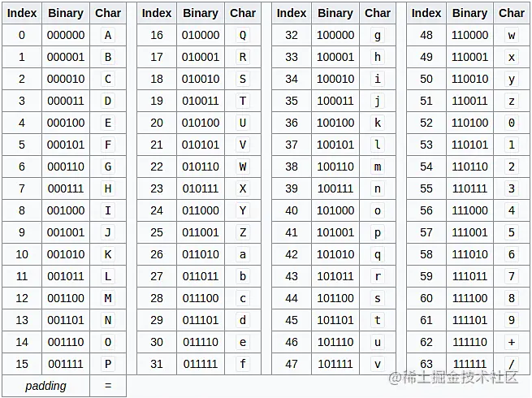This screenshot has width=532, height=398.
Task: Click binary value 110100
Action: pos(470,123)
